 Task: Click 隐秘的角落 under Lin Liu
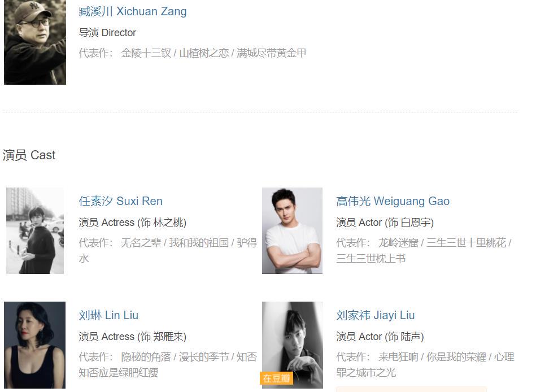tap(146, 357)
